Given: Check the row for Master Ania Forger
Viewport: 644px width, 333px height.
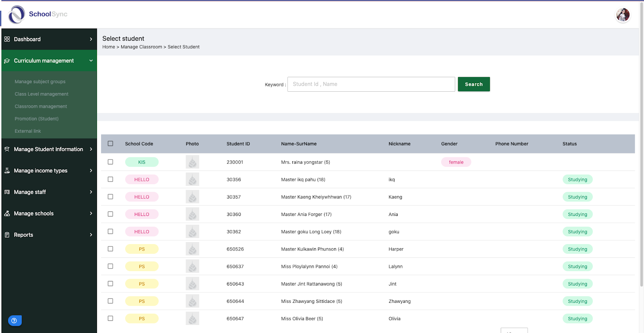Looking at the screenshot, I should (110, 214).
